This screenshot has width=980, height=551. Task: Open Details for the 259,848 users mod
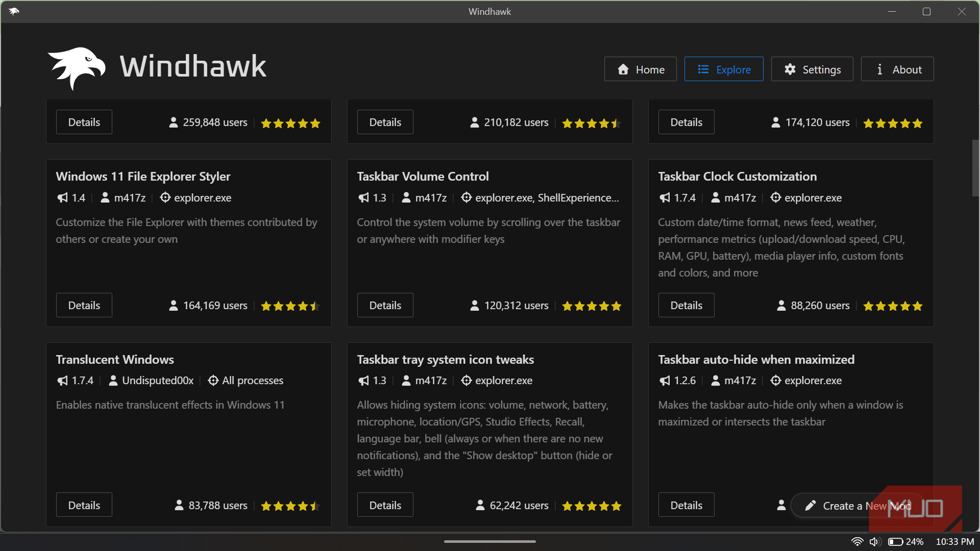84,122
